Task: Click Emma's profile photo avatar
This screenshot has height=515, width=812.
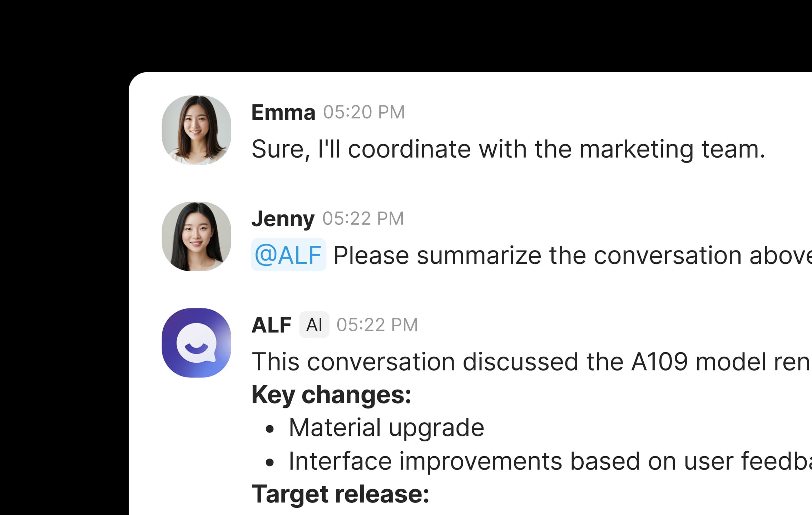Action: 196,130
